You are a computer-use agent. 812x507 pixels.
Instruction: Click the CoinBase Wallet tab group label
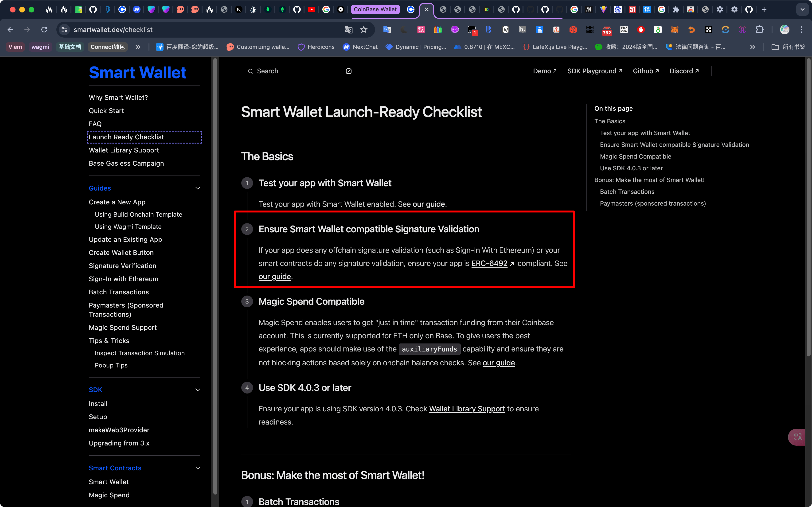pyautogui.click(x=375, y=9)
